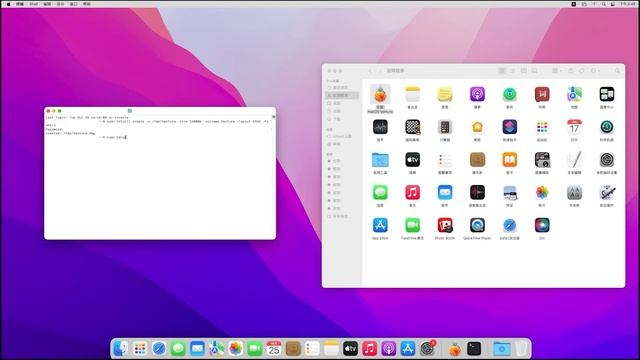
Task: Select the Books app icon in Finder
Action: pos(509,160)
